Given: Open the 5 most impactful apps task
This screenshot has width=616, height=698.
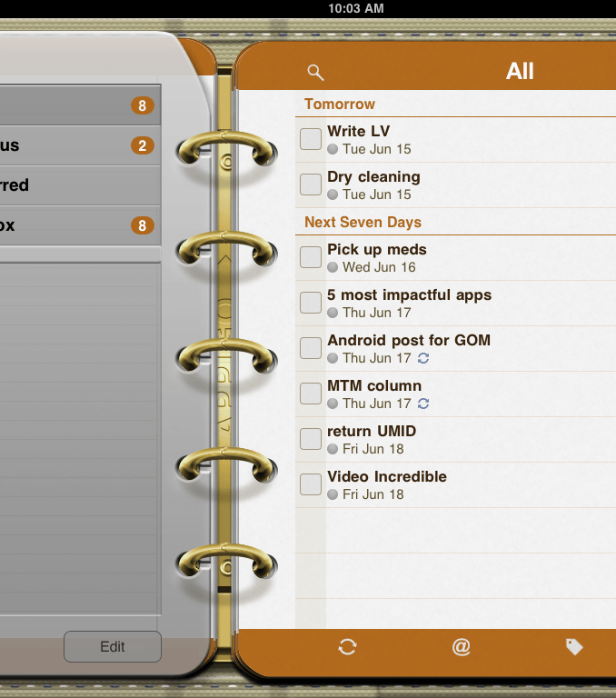Looking at the screenshot, I should [x=409, y=295].
